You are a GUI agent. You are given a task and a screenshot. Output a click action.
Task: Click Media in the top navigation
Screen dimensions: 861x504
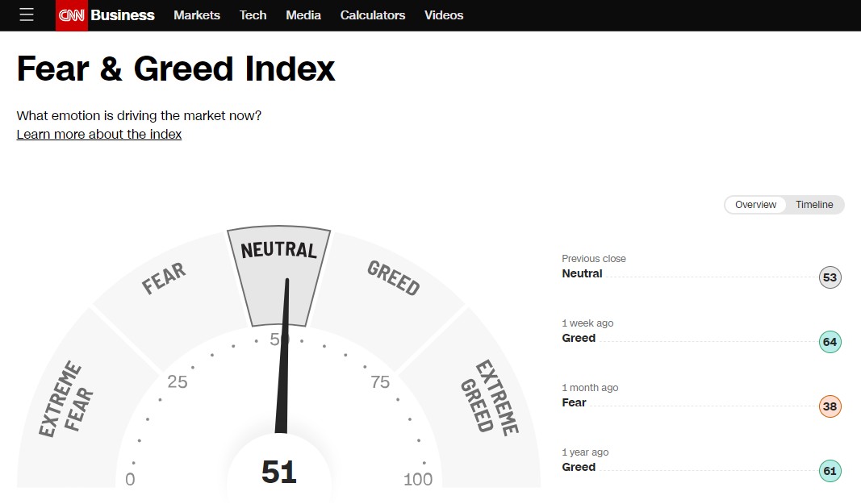click(x=303, y=15)
